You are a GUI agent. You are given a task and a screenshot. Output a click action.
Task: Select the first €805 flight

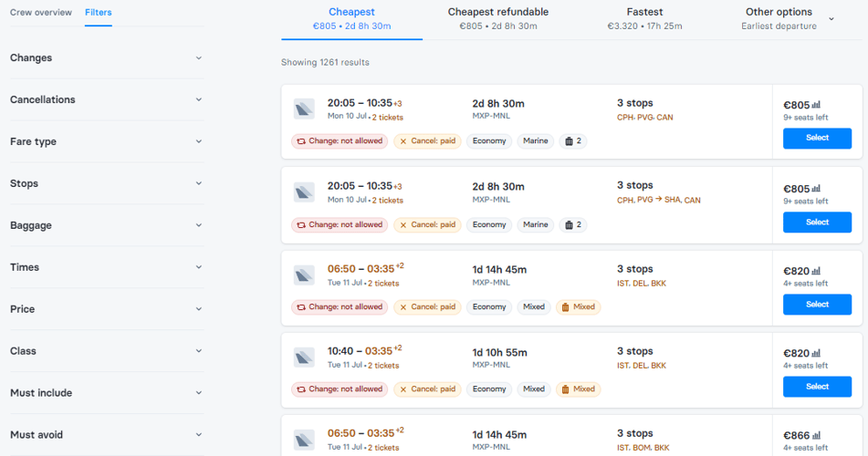click(817, 139)
